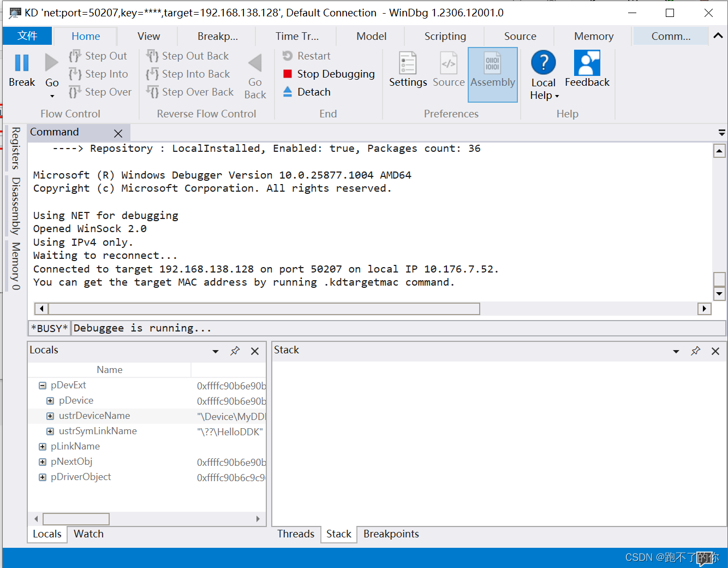Switch to the Breakpoints bottom tab
Screen dimensions: 728x568
click(x=391, y=534)
